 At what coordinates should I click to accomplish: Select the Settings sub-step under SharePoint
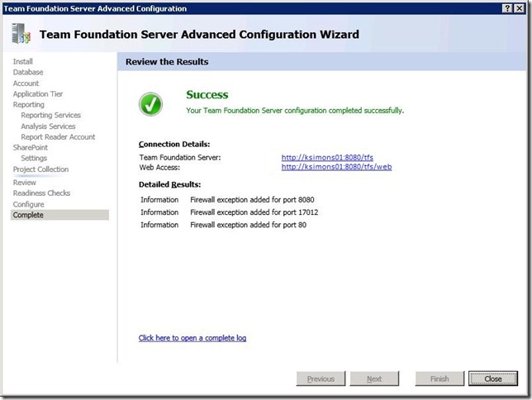point(34,158)
